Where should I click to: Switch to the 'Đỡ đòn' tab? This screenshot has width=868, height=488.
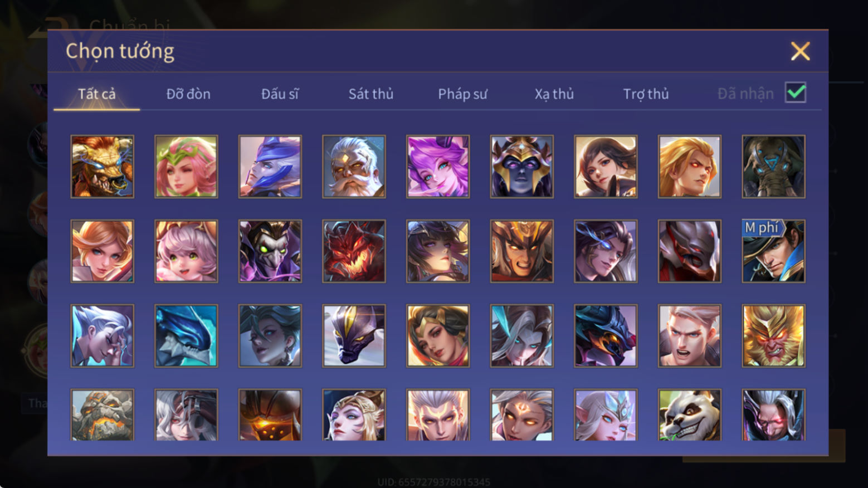pos(188,94)
